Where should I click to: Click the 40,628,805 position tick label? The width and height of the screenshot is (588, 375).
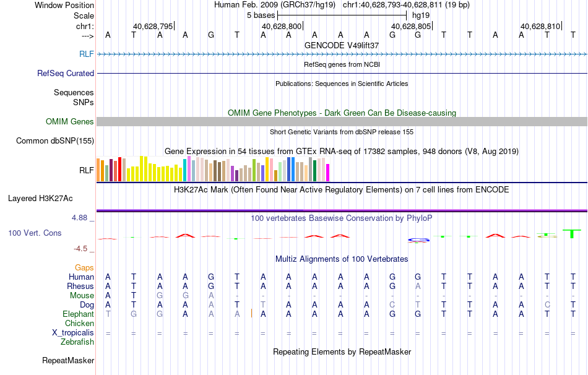pos(411,26)
